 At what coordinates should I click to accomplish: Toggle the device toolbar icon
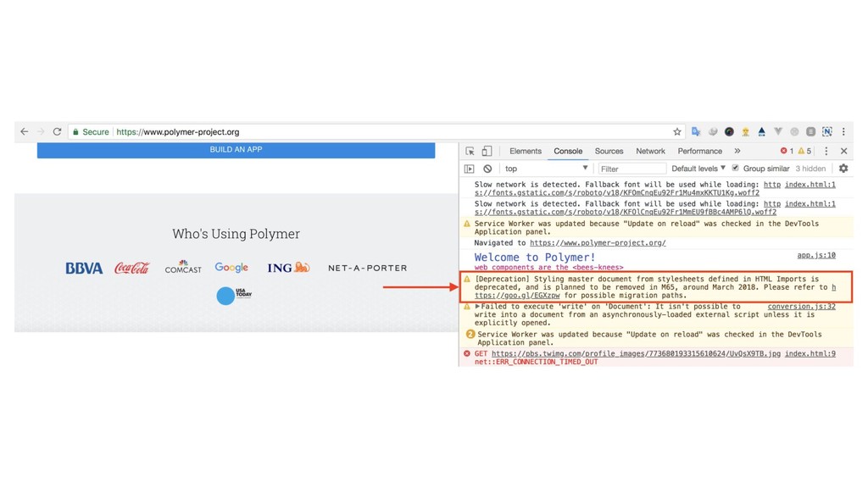(487, 151)
